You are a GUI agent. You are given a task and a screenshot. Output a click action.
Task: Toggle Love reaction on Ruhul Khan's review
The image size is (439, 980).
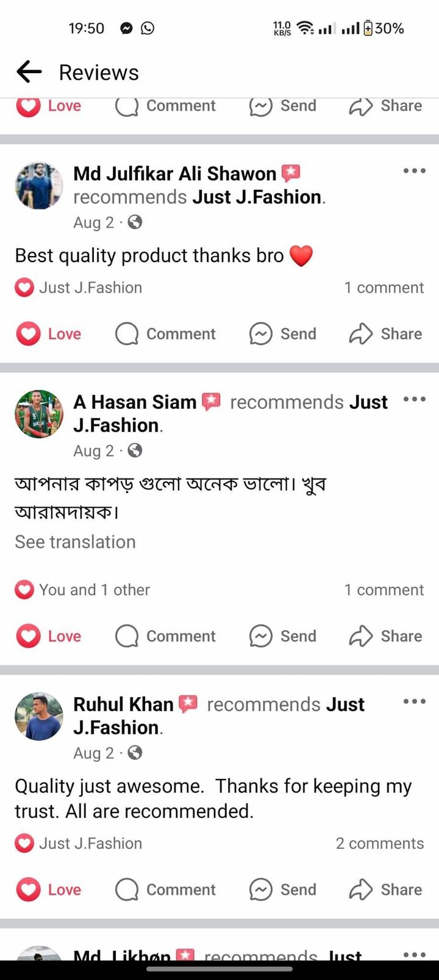tap(49, 890)
